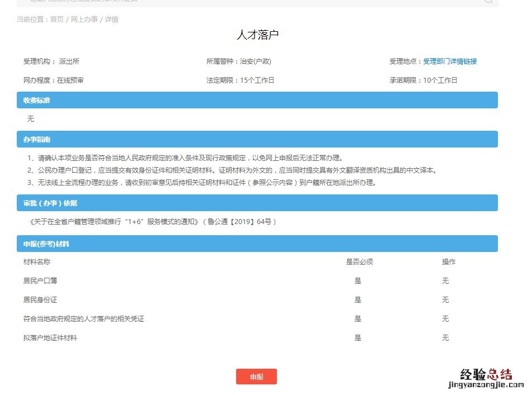Viewport: 532px width, 395px height.
Task: Open the 受理部门详情链接 link
Action: pyautogui.click(x=449, y=61)
